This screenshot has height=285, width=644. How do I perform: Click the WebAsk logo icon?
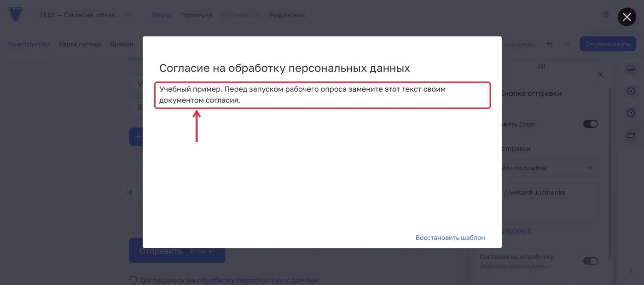[x=15, y=15]
